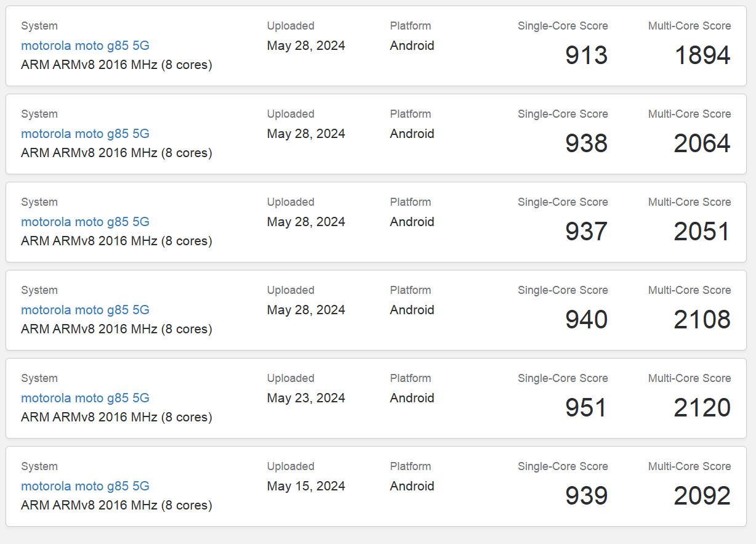Open the moto g85 5G result scoring 937
This screenshot has height=544, width=756.
(x=85, y=222)
